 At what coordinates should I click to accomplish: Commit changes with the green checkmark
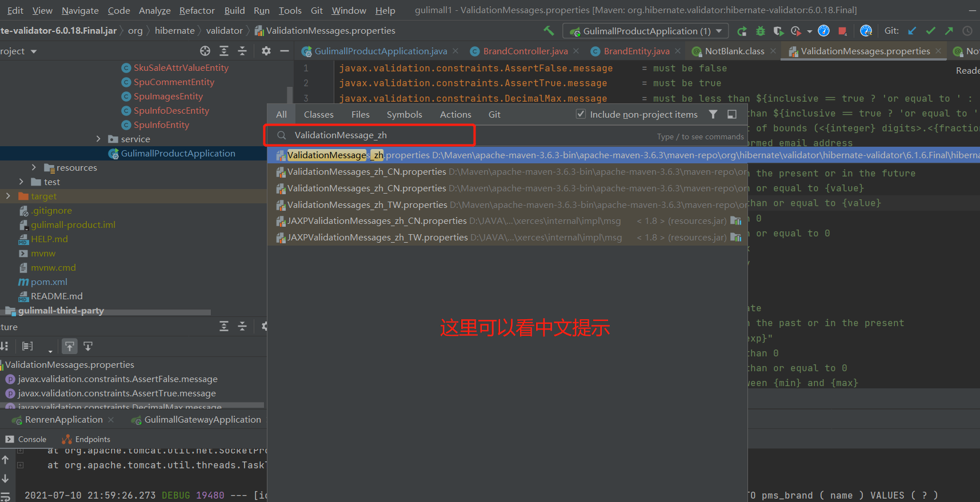tap(931, 31)
